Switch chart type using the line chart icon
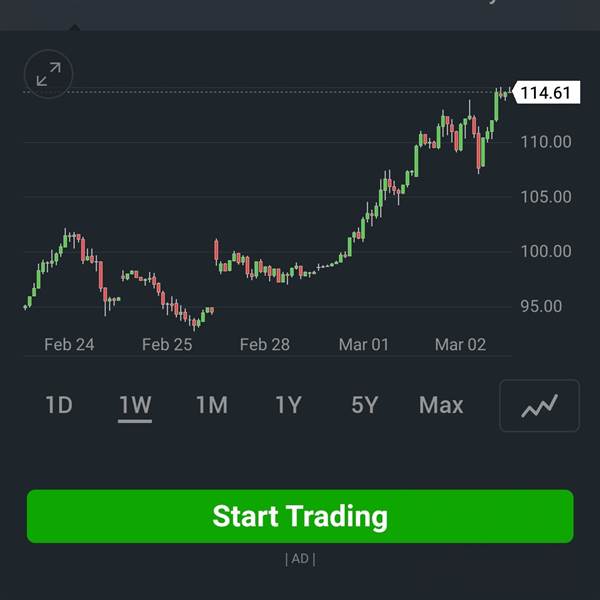 click(539, 406)
